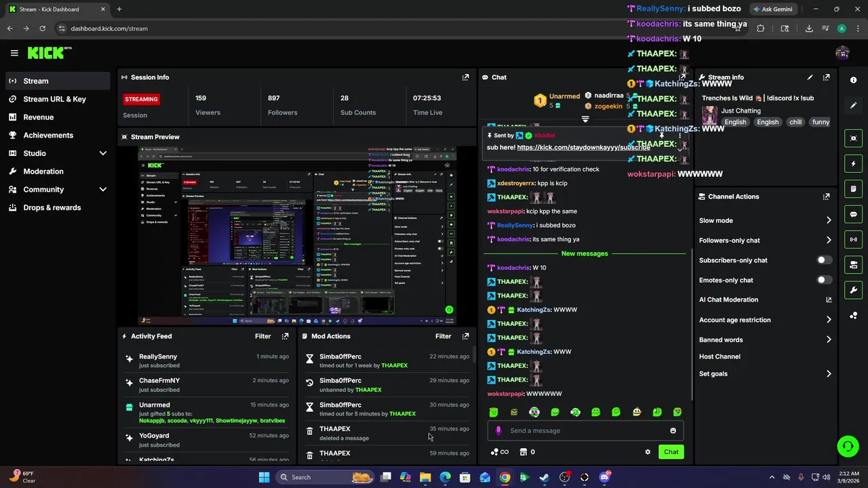Pop out the Stream info panel
Image resolution: width=868 pixels, height=488 pixels.
826,77
